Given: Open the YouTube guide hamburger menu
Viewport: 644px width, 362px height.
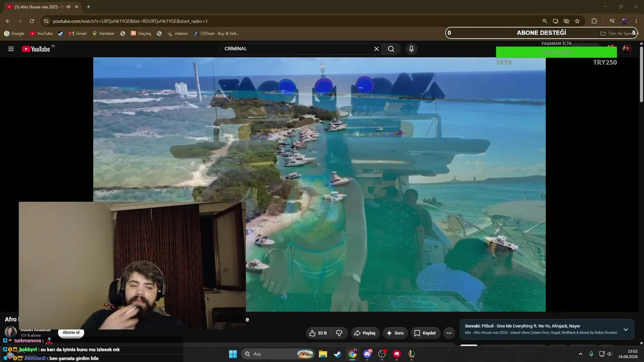Looking at the screenshot, I should click(x=11, y=49).
